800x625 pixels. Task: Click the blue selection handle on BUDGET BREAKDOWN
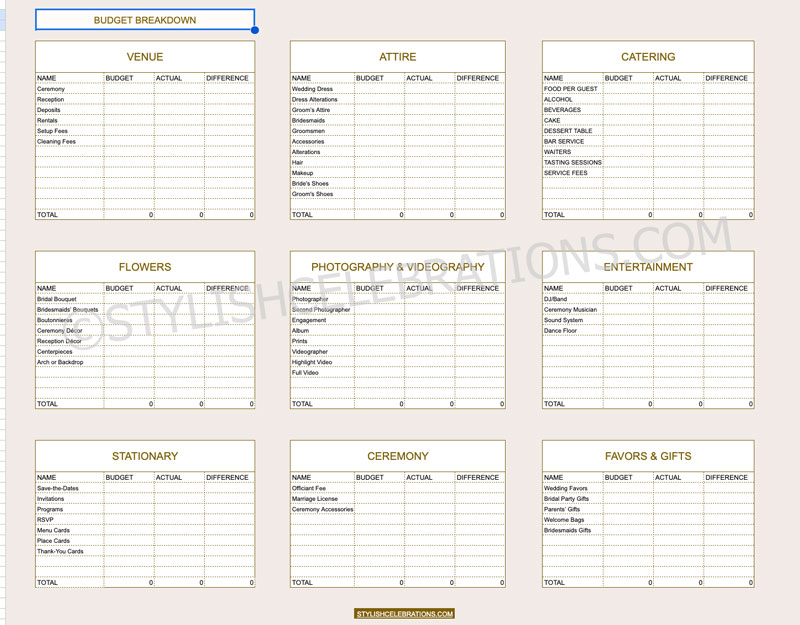(256, 31)
